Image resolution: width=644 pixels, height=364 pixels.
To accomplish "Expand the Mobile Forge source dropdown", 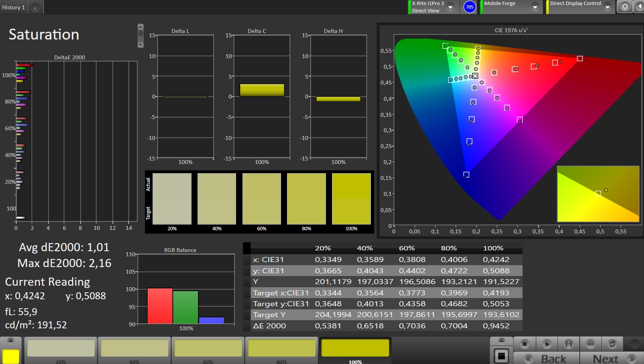I will pos(535,7).
